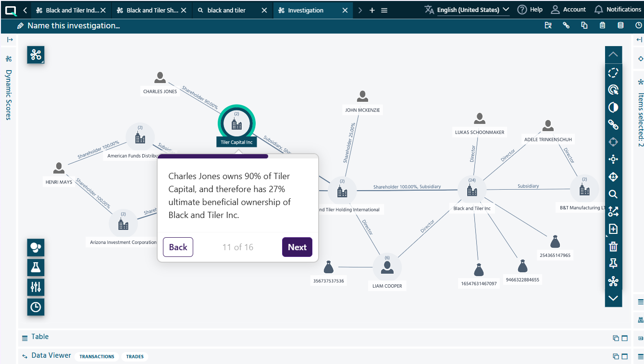Open the timeline clock tool on canvas
This screenshot has width=644, height=364.
(x=36, y=307)
